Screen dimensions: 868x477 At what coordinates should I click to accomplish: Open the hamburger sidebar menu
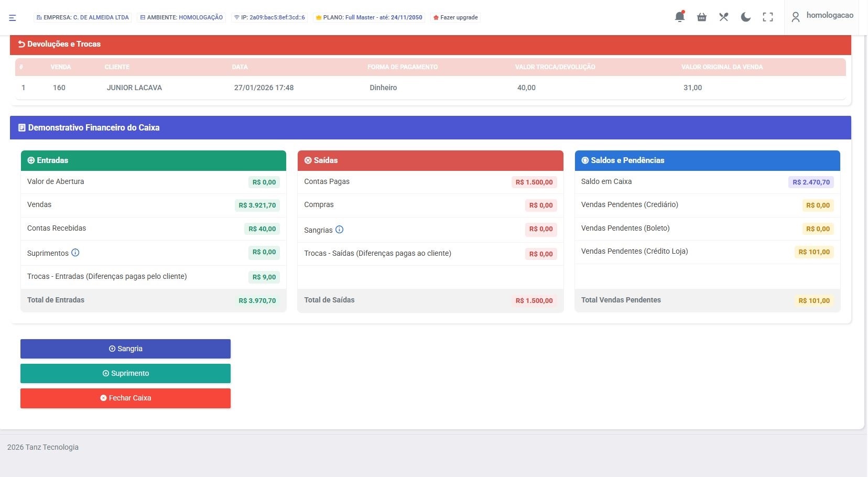click(13, 18)
